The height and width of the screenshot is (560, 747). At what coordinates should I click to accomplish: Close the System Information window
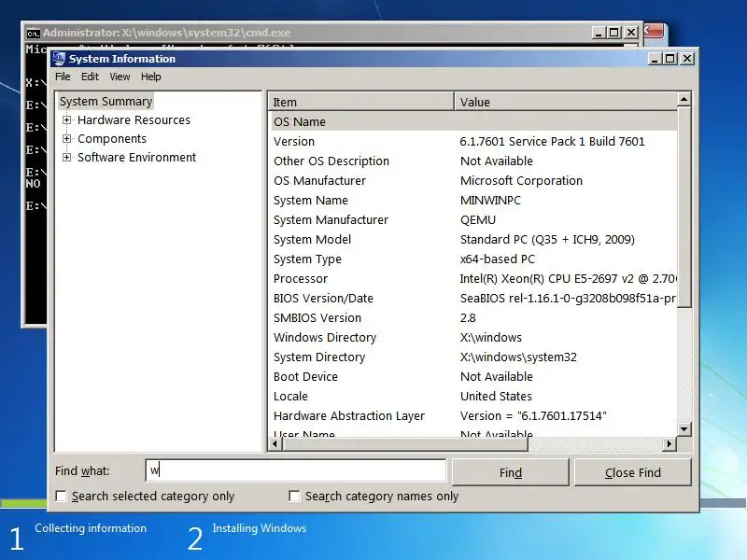point(687,59)
